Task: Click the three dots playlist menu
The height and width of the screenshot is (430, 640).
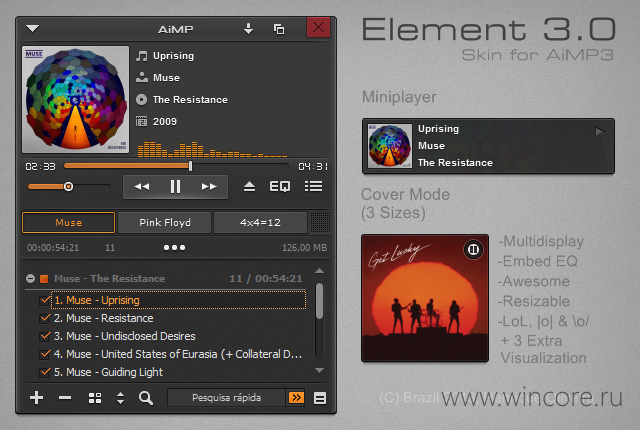Action: 174,248
